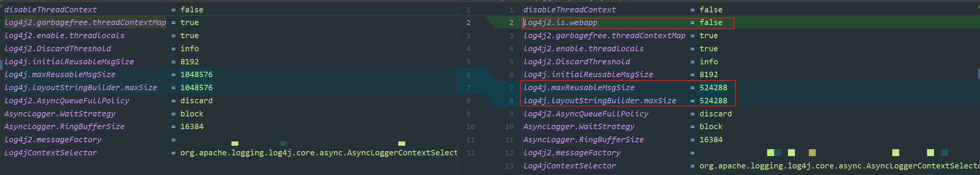Click the olive color block on right messageFactory line

point(812,153)
